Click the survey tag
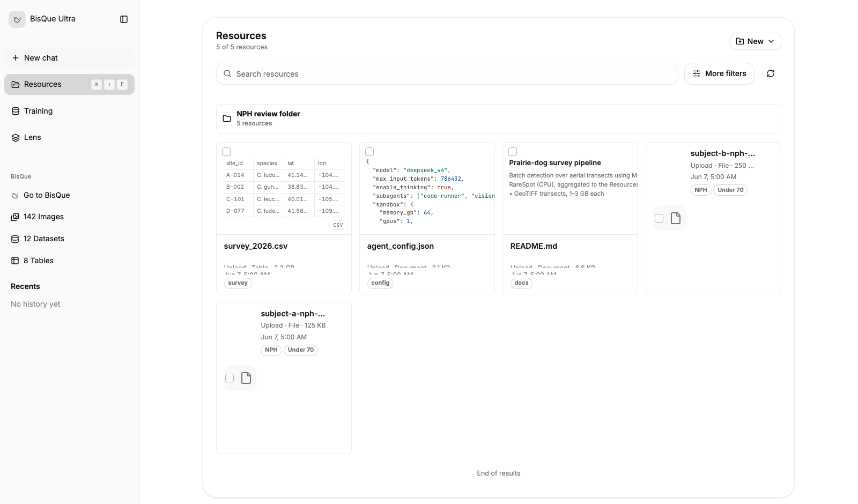Screen dimensions: 858x504 point(238,283)
